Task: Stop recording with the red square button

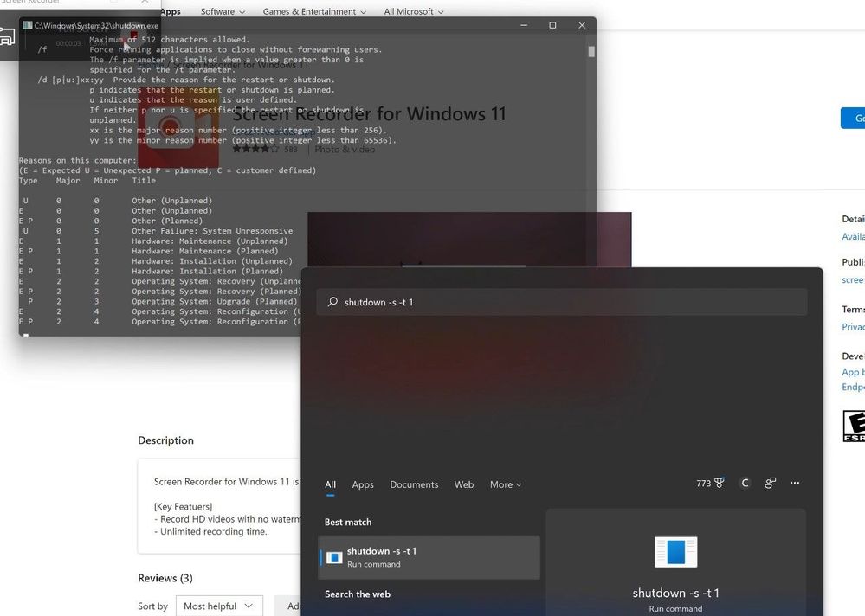Action: (133, 36)
